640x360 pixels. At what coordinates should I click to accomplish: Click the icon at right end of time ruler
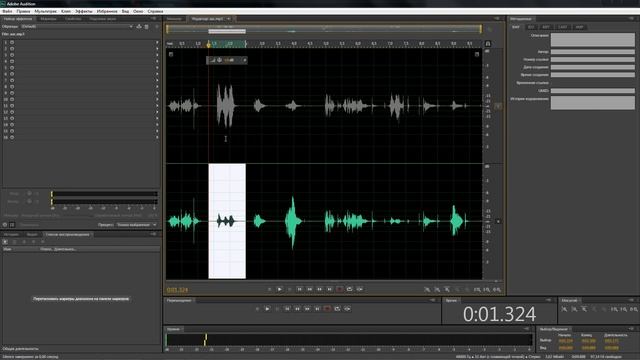tap(488, 44)
